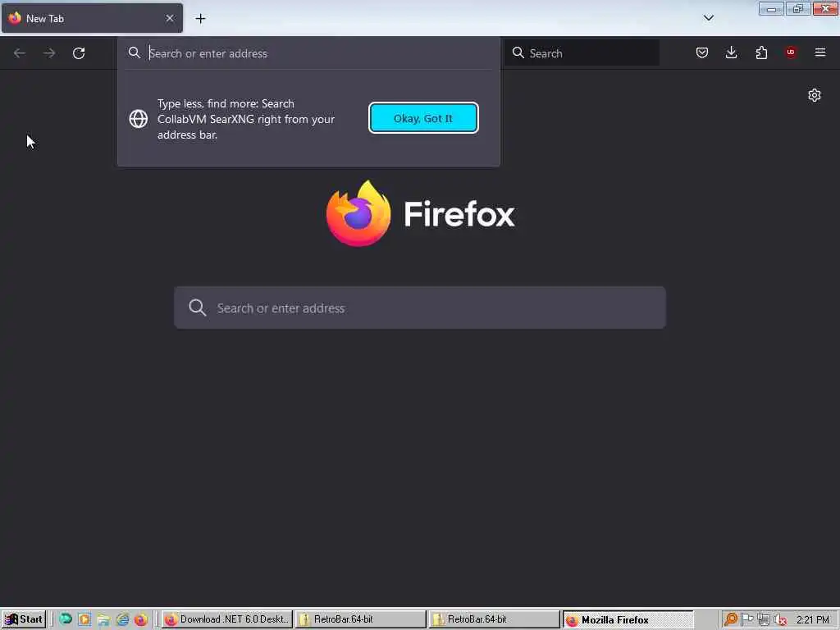
Task: Switch to second RetroBar.64-bit taskbar button
Action: [x=494, y=620]
